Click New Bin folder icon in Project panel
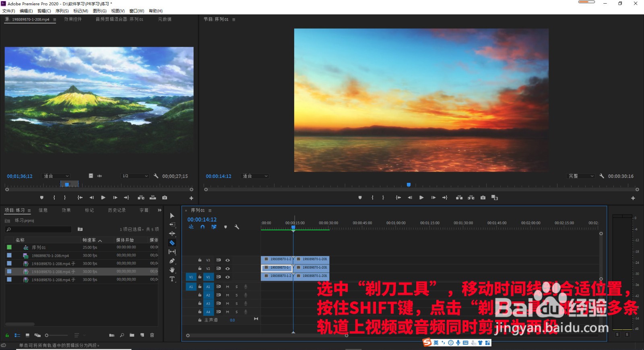This screenshot has height=350, width=644. click(x=132, y=335)
